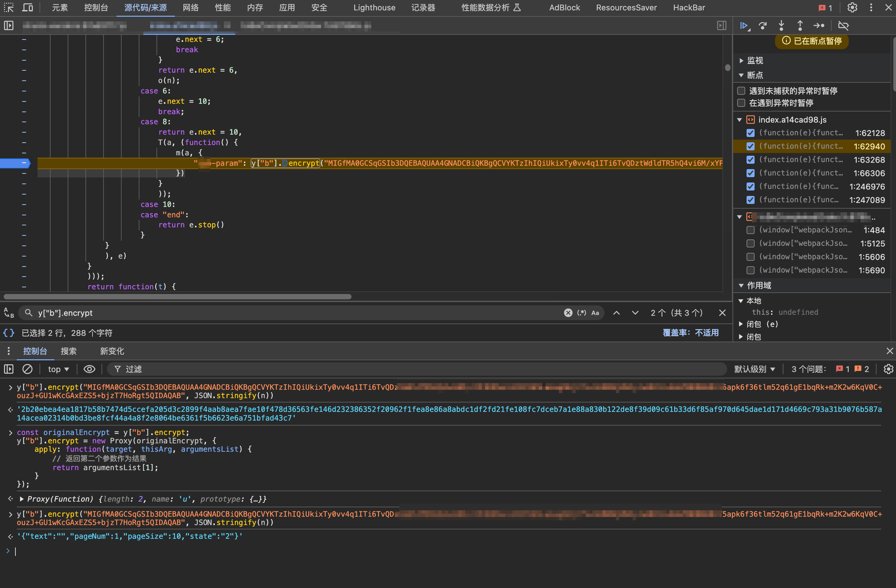Collapse the 断点 breakpoints section
Image resolution: width=896 pixels, height=588 pixels.
tap(741, 75)
